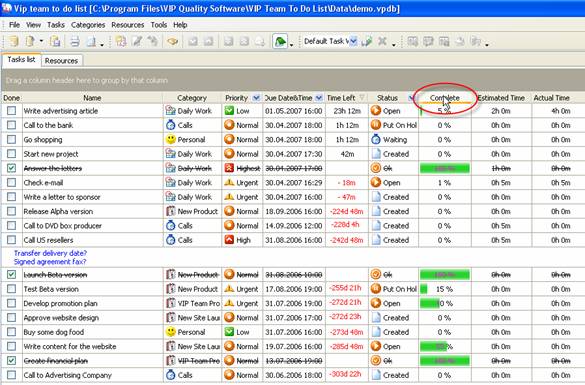The image size is (585, 385).
Task: Click the Waiting status icon for Go shopping
Action: [x=376, y=140]
